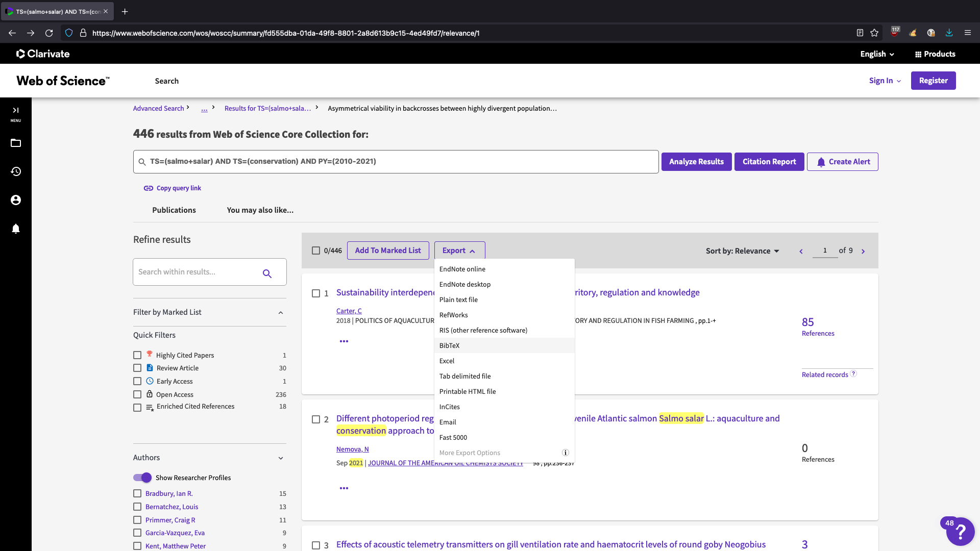Open the Sort by Relevance dropdown

[742, 251]
